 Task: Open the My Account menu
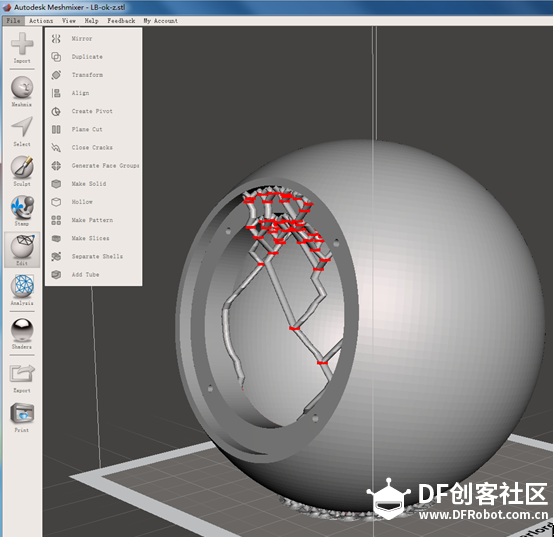pos(160,21)
